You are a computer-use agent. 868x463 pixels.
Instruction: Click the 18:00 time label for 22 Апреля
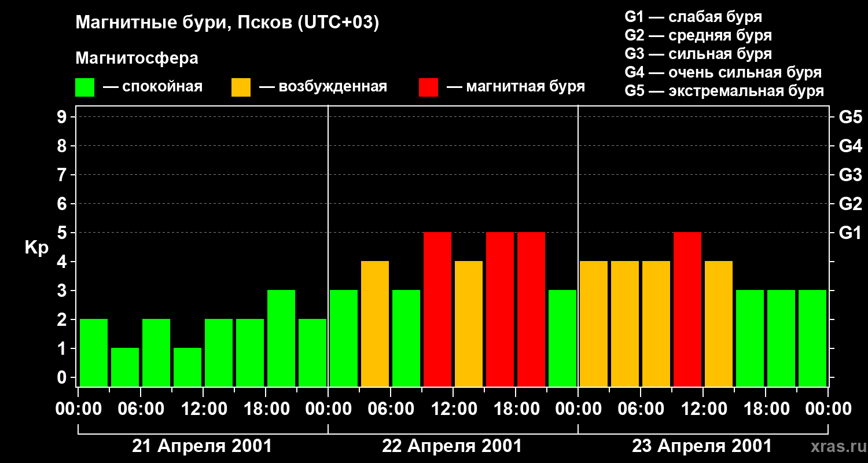point(516,409)
